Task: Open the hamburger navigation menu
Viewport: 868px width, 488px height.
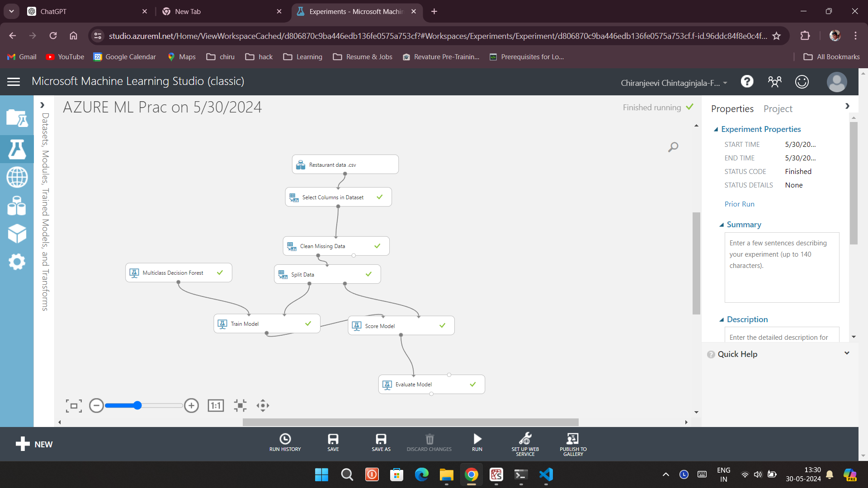Action: tap(14, 82)
